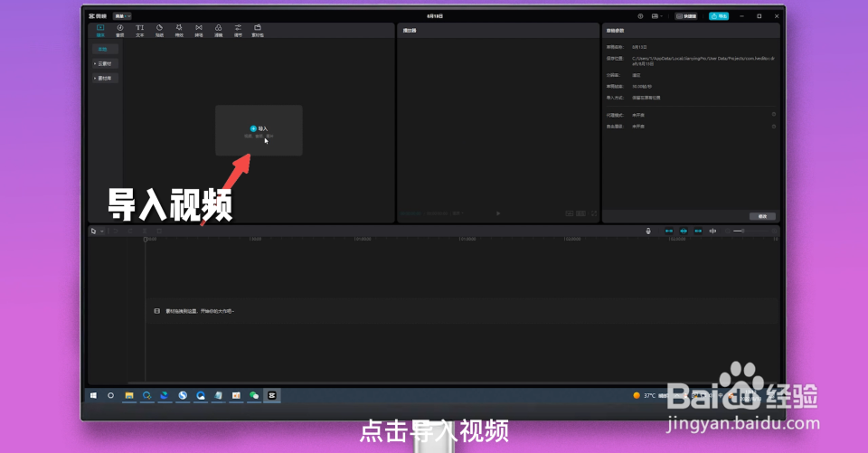
Task: Click the timeline playhead at 00:00
Action: pos(146,240)
